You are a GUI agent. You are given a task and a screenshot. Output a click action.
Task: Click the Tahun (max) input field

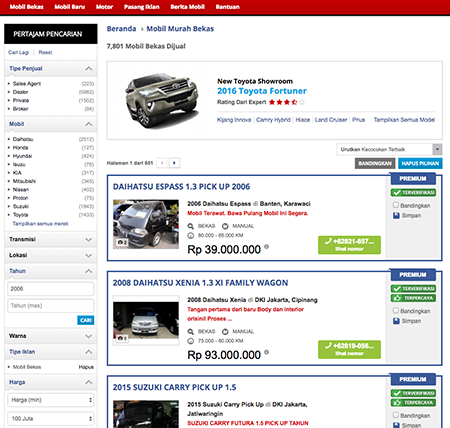pos(51,306)
